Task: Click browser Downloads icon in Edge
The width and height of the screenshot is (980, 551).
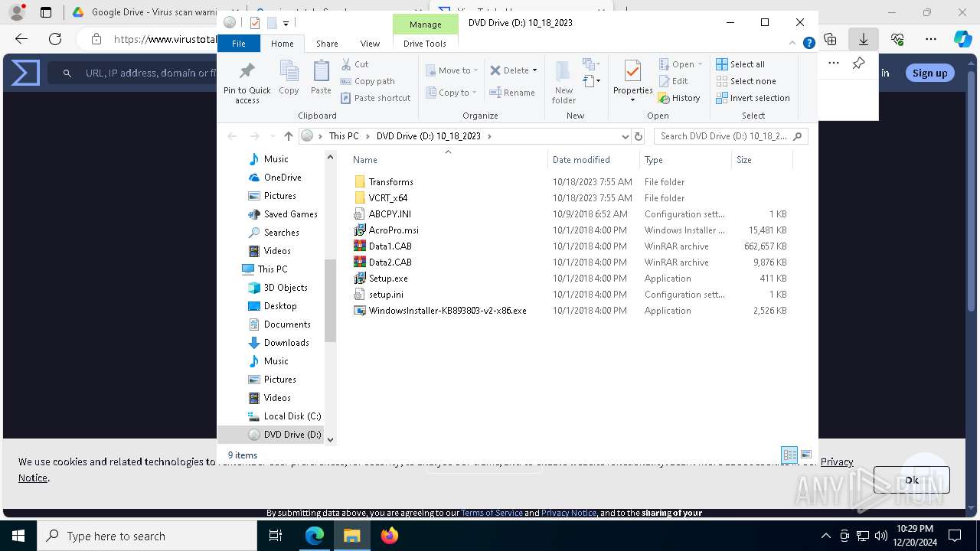Action: pos(863,38)
